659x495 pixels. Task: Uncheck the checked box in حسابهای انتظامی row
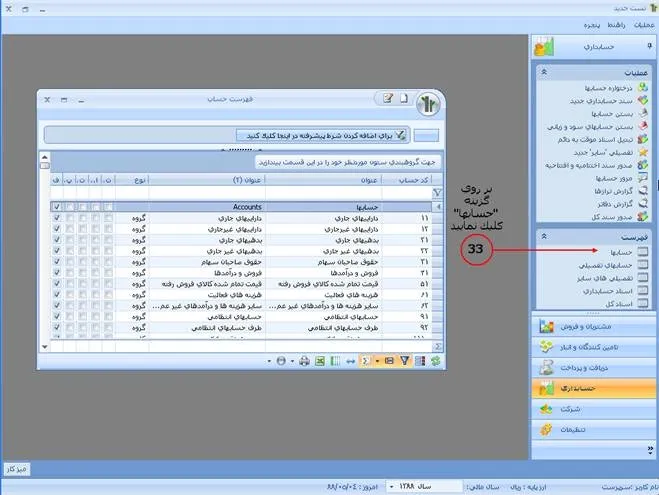point(57,316)
